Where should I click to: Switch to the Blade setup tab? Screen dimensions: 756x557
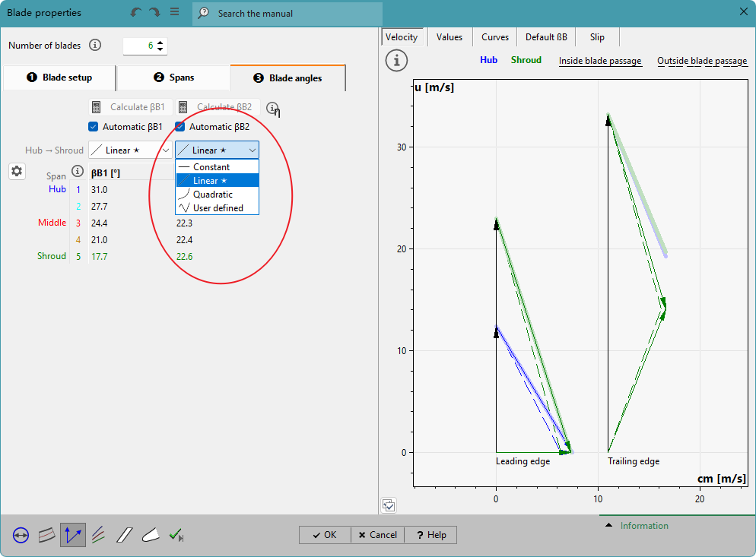coord(59,78)
